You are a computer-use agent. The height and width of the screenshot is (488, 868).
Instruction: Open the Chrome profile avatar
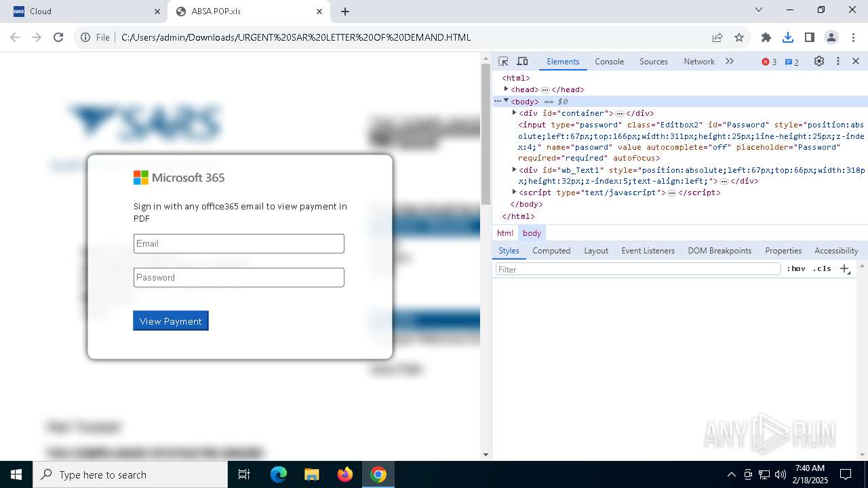[831, 37]
